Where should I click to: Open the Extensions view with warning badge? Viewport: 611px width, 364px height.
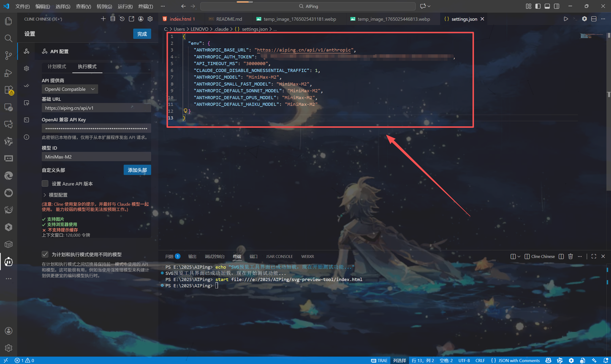click(x=8, y=90)
